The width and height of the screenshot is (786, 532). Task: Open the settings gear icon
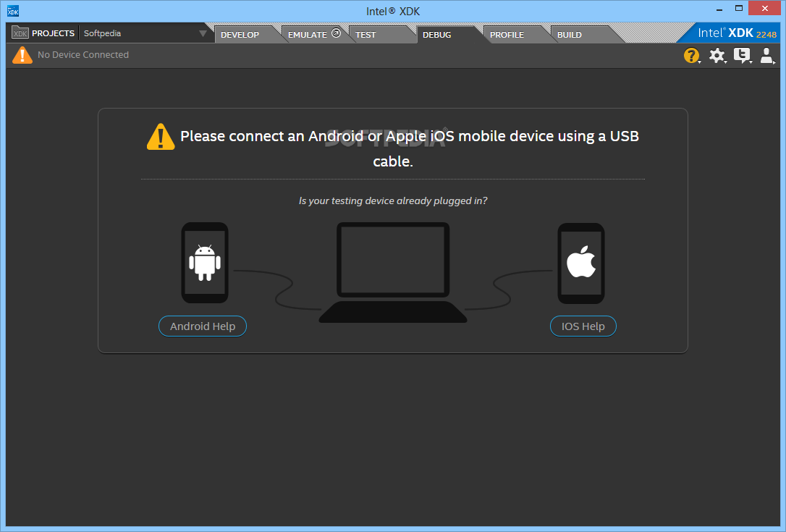tap(717, 55)
